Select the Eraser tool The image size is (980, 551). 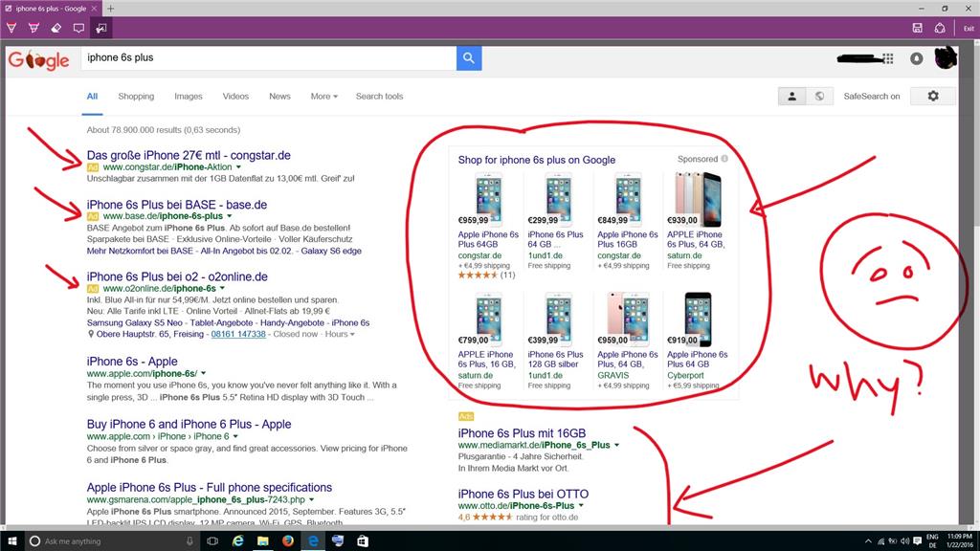pyautogui.click(x=56, y=28)
